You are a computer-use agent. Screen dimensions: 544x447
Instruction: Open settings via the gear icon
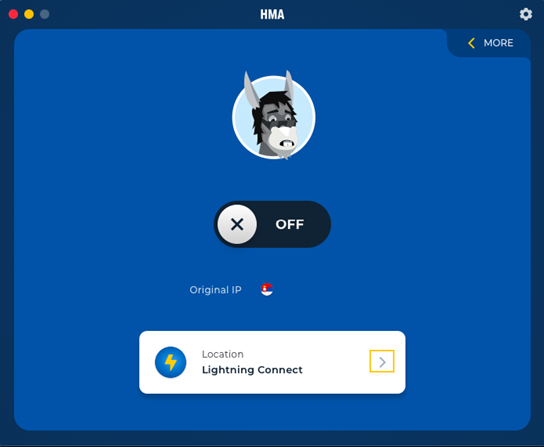[526, 14]
